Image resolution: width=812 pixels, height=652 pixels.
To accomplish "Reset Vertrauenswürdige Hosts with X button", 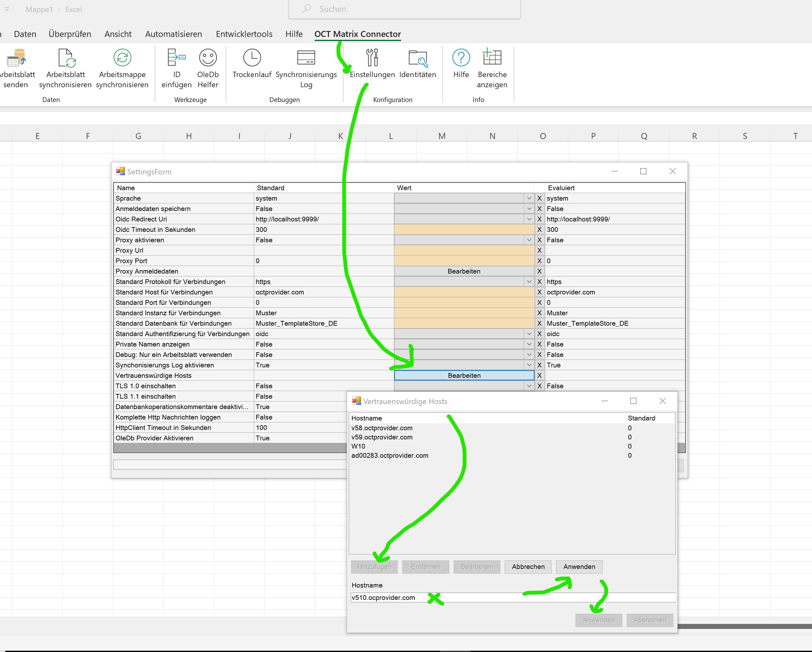I will click(x=539, y=375).
